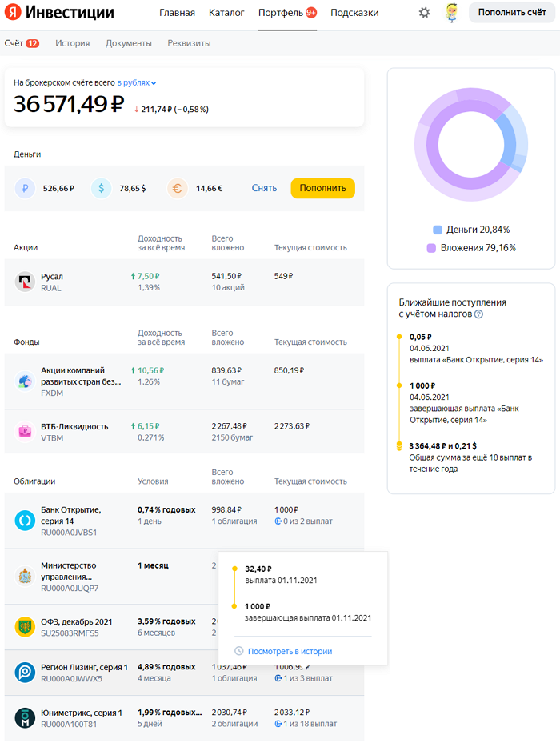This screenshot has width=560, height=743.
Task: Click the yellow Пополнить button
Action: click(x=322, y=188)
